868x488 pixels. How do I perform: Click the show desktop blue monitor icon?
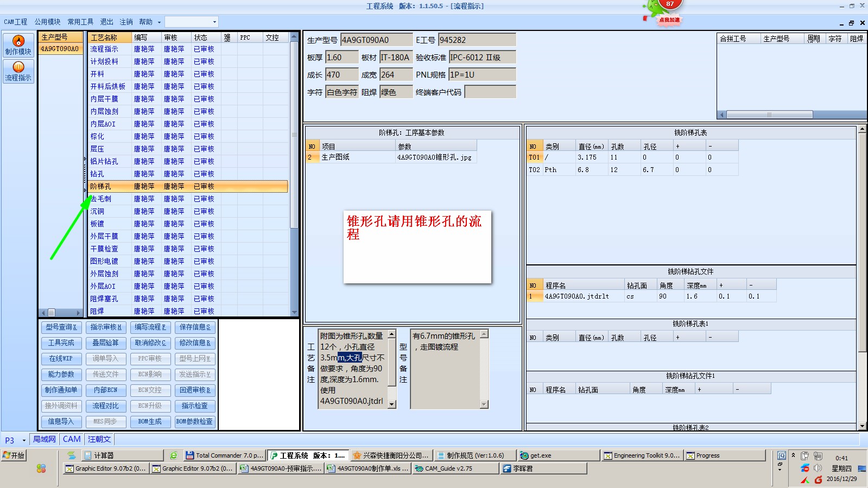pyautogui.click(x=862, y=468)
